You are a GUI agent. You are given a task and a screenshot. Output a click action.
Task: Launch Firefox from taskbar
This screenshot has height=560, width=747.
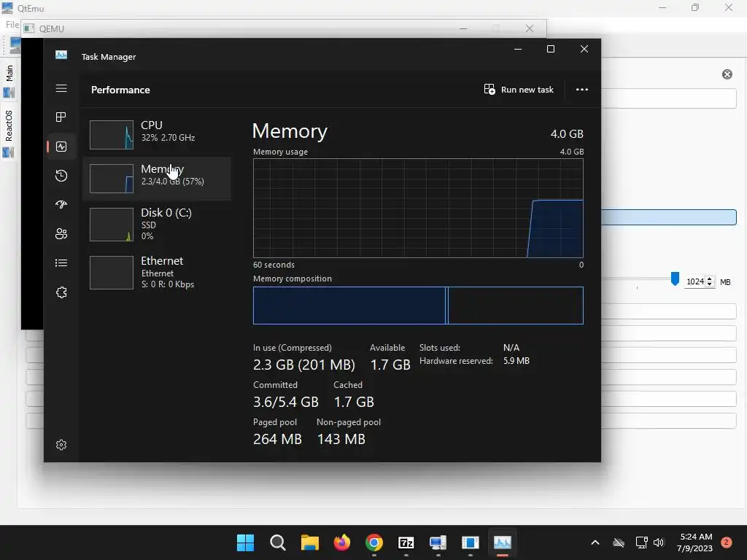coord(341,542)
